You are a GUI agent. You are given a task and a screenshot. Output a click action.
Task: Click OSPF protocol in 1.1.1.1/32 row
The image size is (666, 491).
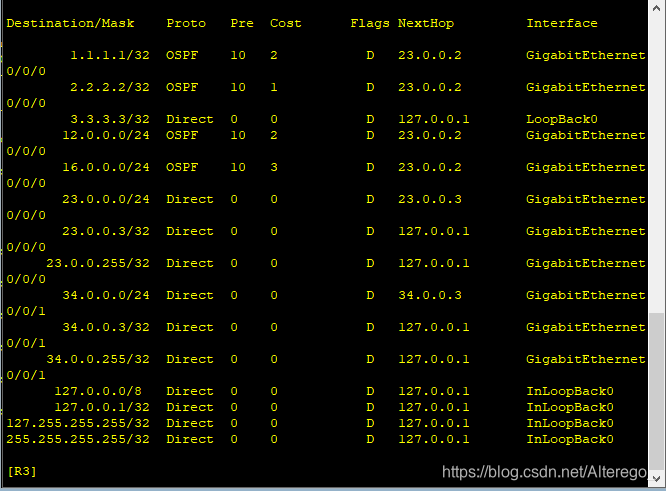coord(182,55)
